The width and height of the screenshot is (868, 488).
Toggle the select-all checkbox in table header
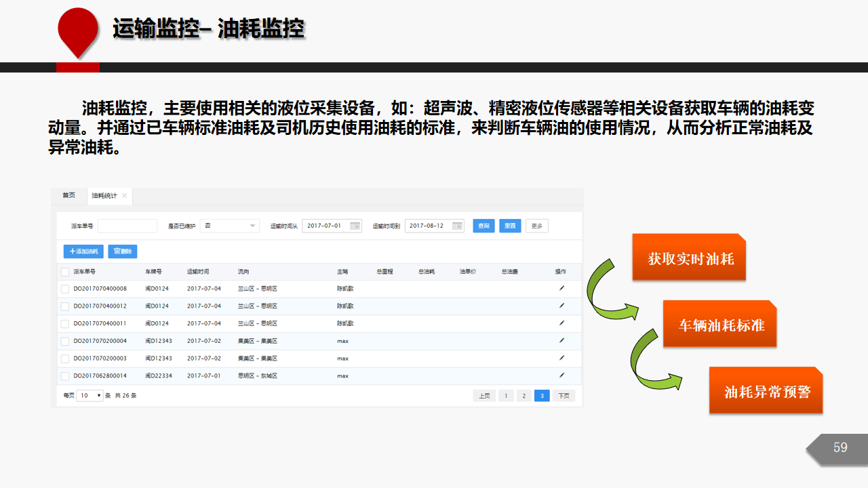click(65, 272)
